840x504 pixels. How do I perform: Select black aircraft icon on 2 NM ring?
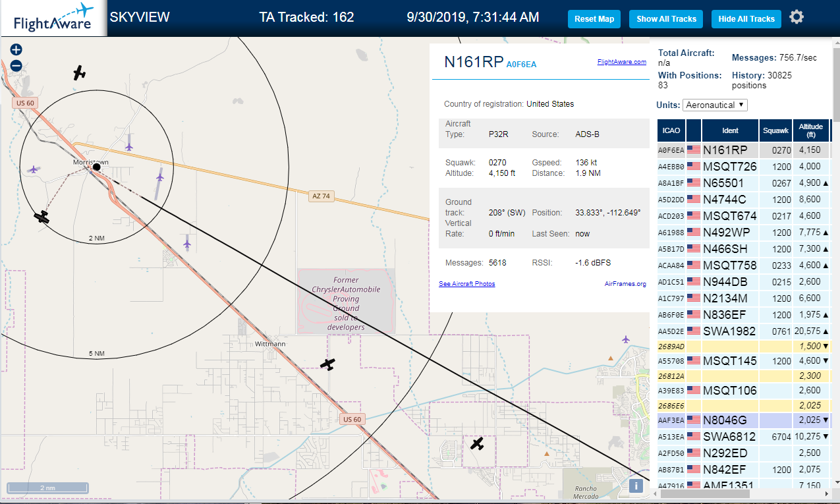pyautogui.click(x=42, y=217)
